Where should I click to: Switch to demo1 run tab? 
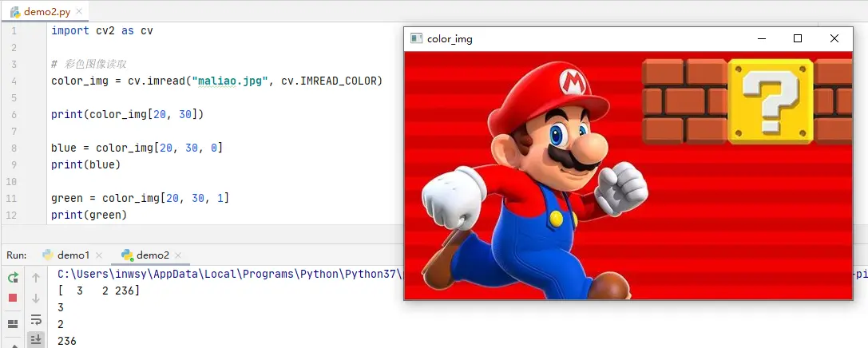point(73,255)
